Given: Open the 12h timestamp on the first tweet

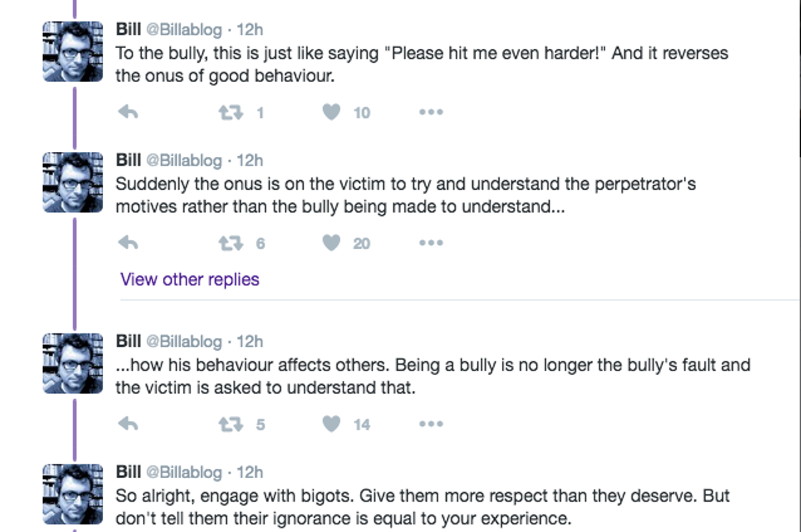Looking at the screenshot, I should pyautogui.click(x=250, y=30).
